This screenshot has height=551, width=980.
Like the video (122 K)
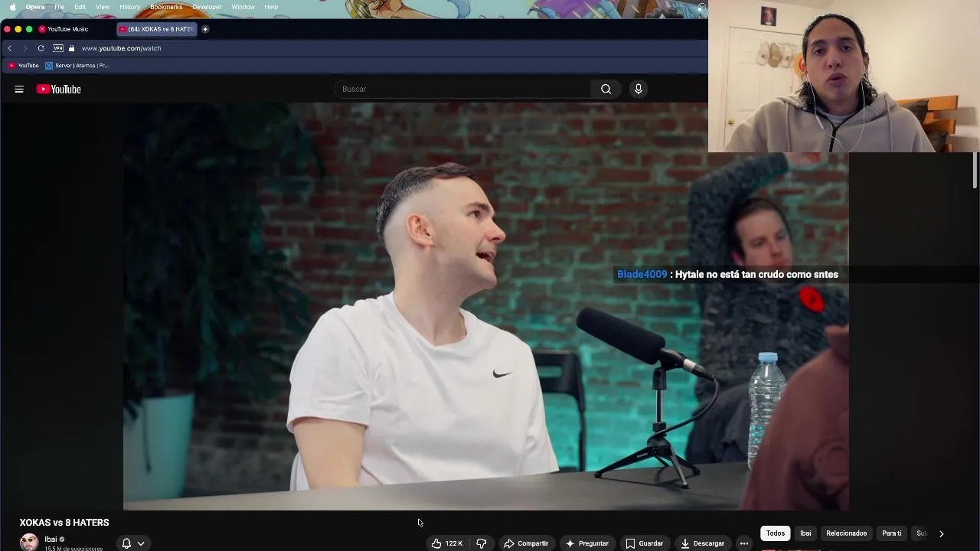(447, 543)
